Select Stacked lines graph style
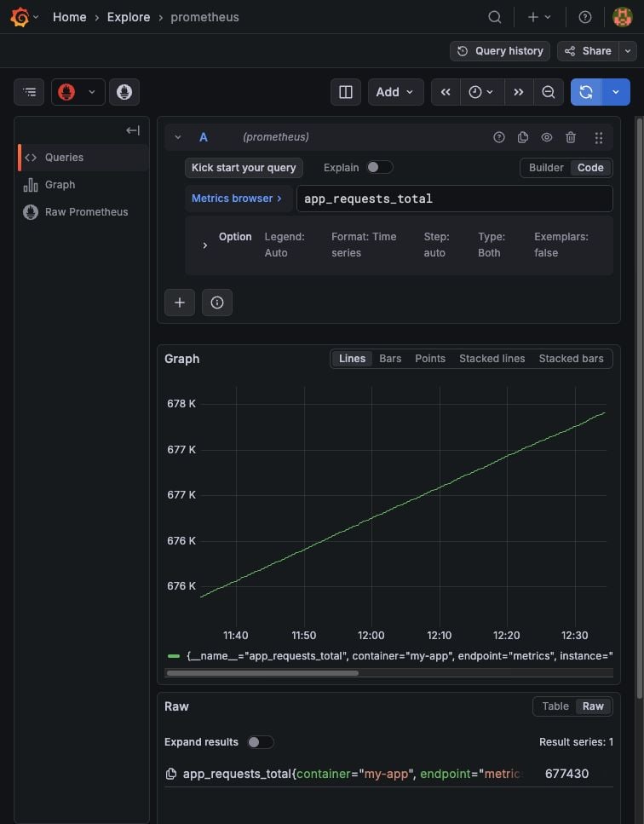Image resolution: width=644 pixels, height=824 pixels. [x=492, y=359]
